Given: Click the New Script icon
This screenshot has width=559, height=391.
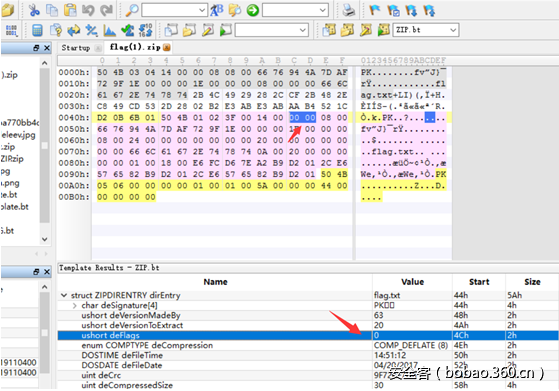Looking at the screenshot, I should click(171, 30).
